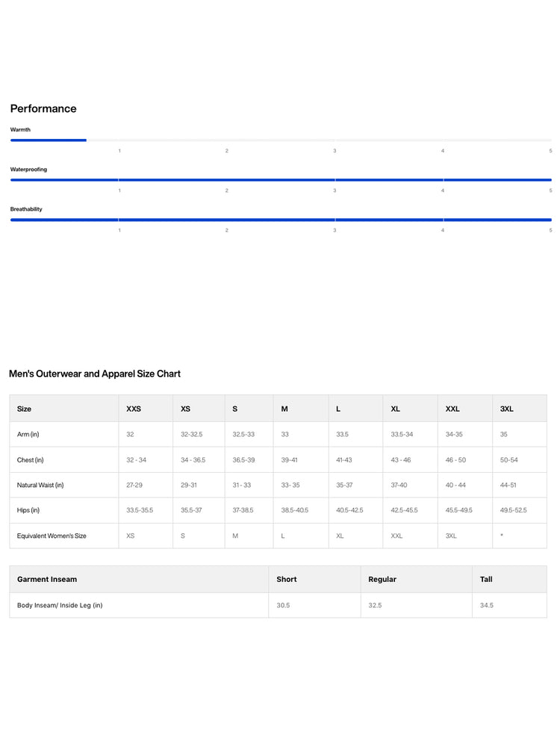Click the Natural Waist (in) row label
Screen dimensions: 560x747
click(x=40, y=486)
